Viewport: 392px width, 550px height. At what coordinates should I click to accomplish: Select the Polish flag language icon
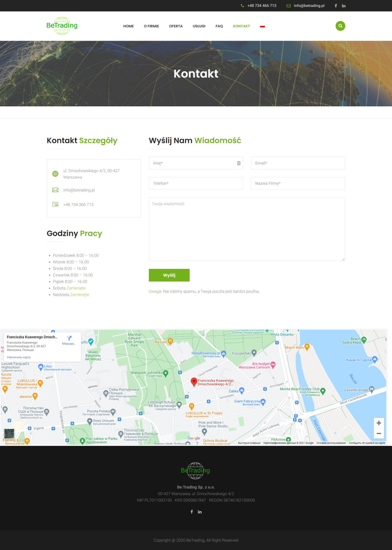click(x=263, y=26)
